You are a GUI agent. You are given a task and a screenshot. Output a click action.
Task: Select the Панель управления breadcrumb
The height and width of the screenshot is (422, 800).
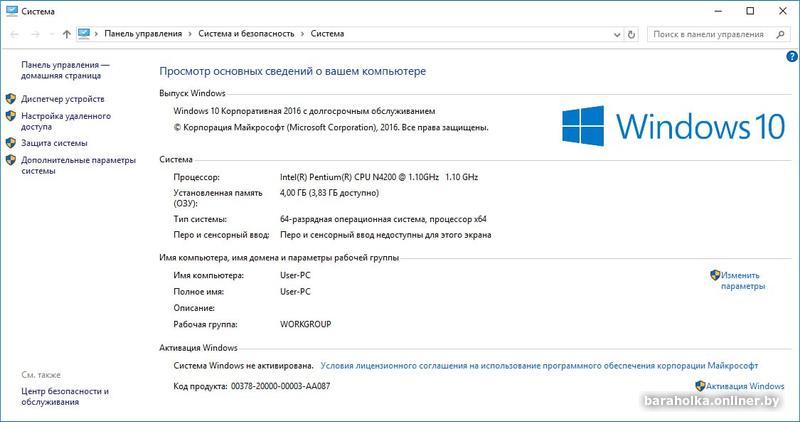click(143, 34)
